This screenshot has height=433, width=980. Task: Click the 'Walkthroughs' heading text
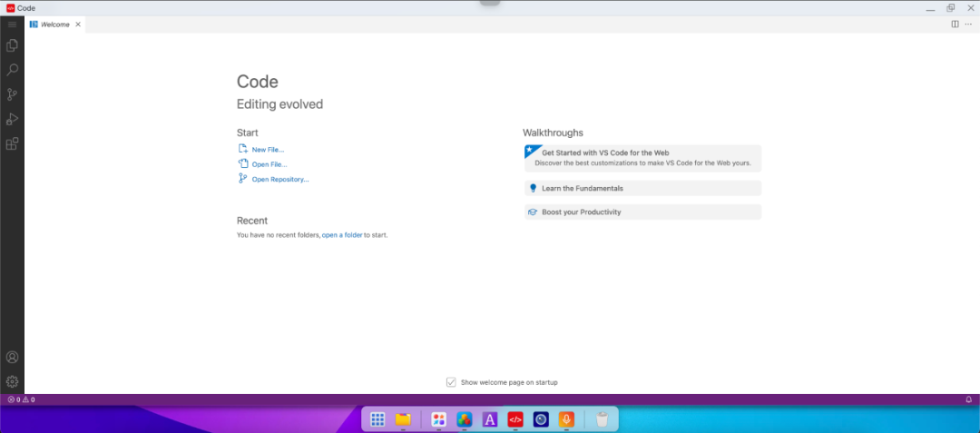pos(553,133)
